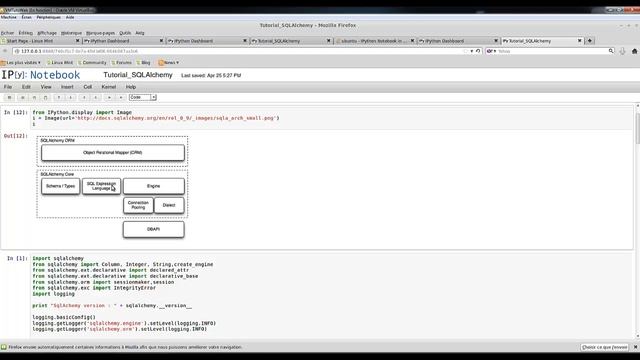Open the Code cell type dropdown

142,98
